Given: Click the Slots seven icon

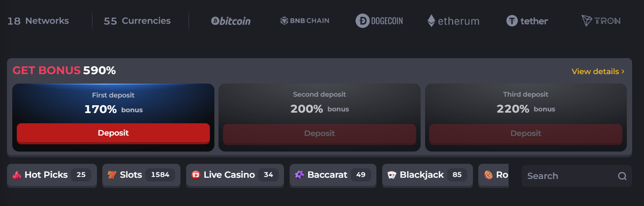Looking at the screenshot, I should 112,175.
